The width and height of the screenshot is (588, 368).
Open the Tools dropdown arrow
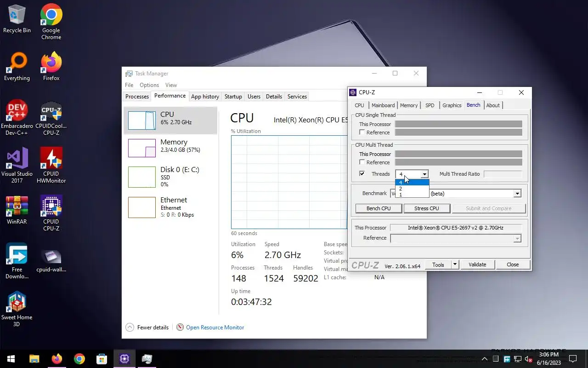pos(455,264)
